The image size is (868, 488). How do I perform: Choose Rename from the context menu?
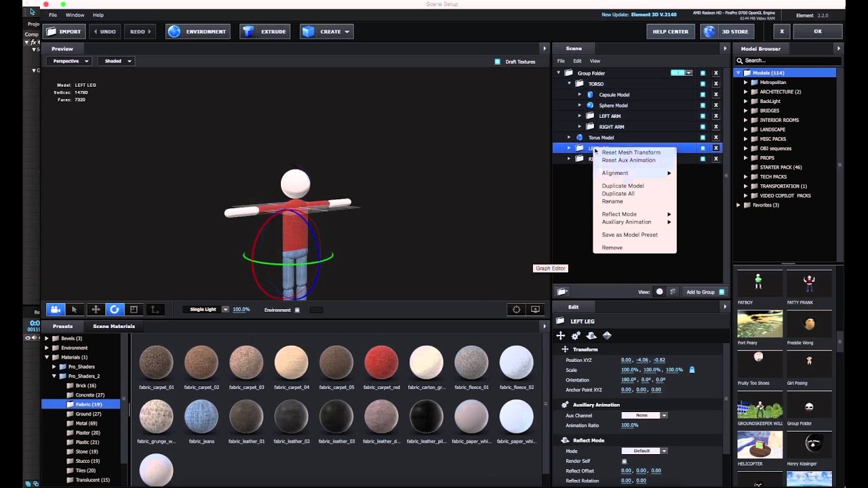(x=612, y=201)
